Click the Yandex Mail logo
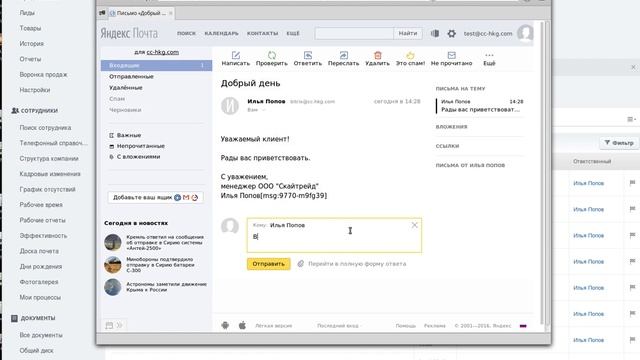 point(129,33)
